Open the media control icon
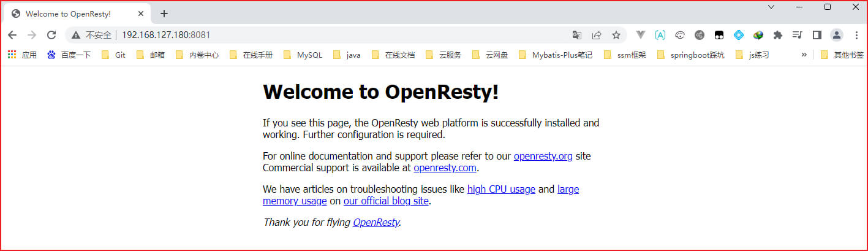The height and width of the screenshot is (251, 868). click(797, 35)
